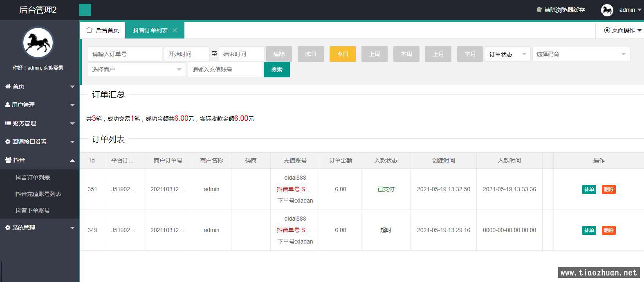
Task: Click 删除 for order 349
Action: click(608, 230)
